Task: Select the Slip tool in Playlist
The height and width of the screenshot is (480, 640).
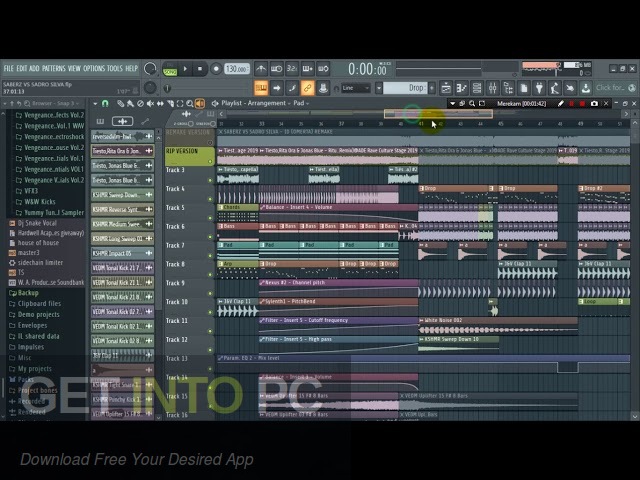Action: click(x=160, y=104)
